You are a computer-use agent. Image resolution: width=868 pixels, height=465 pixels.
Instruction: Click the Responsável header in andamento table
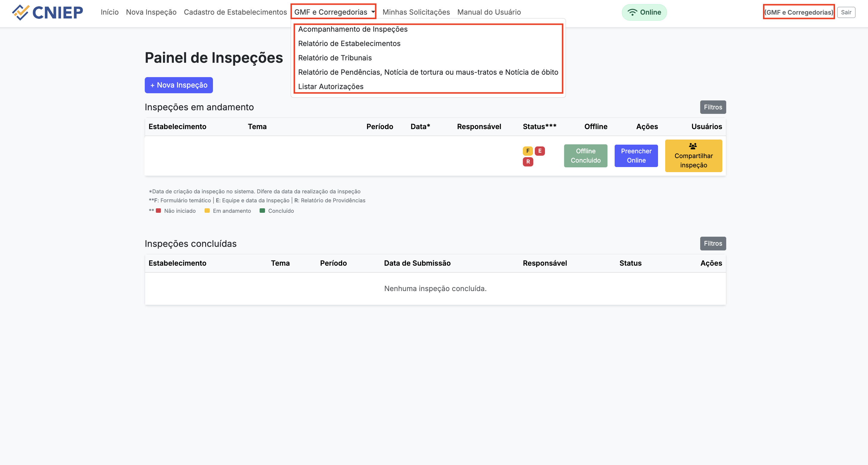coord(479,127)
